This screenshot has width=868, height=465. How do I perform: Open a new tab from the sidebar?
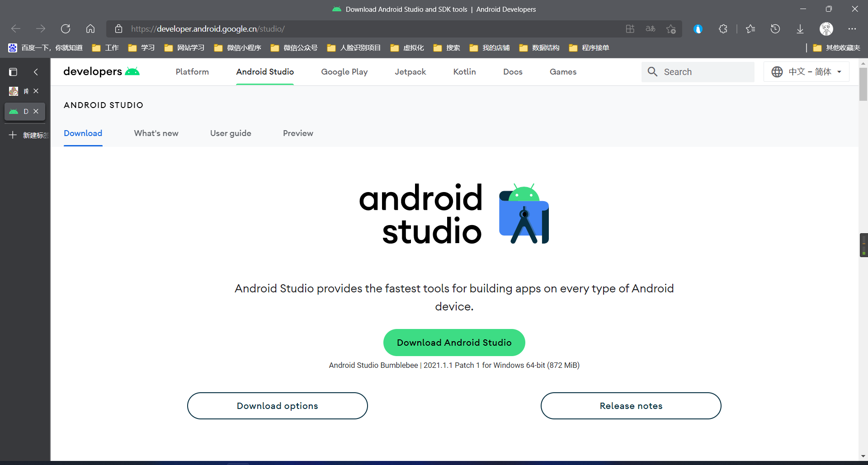(27, 135)
